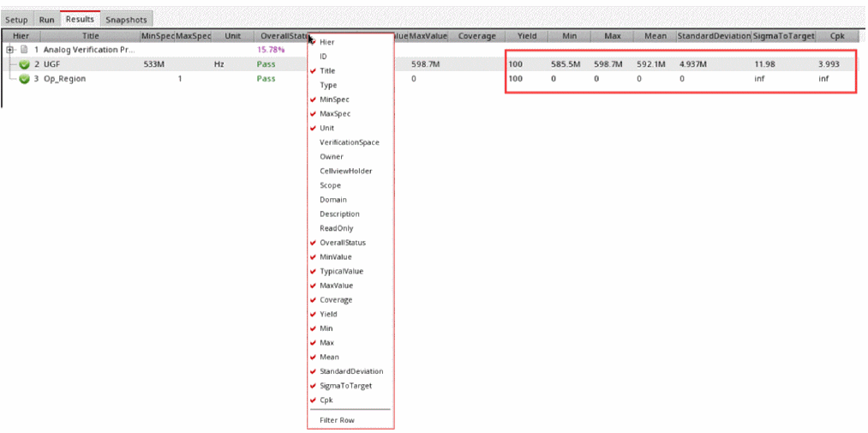Viewport: 868px width, 433px height.
Task: Click the OverallStatus column header
Action: 281,36
